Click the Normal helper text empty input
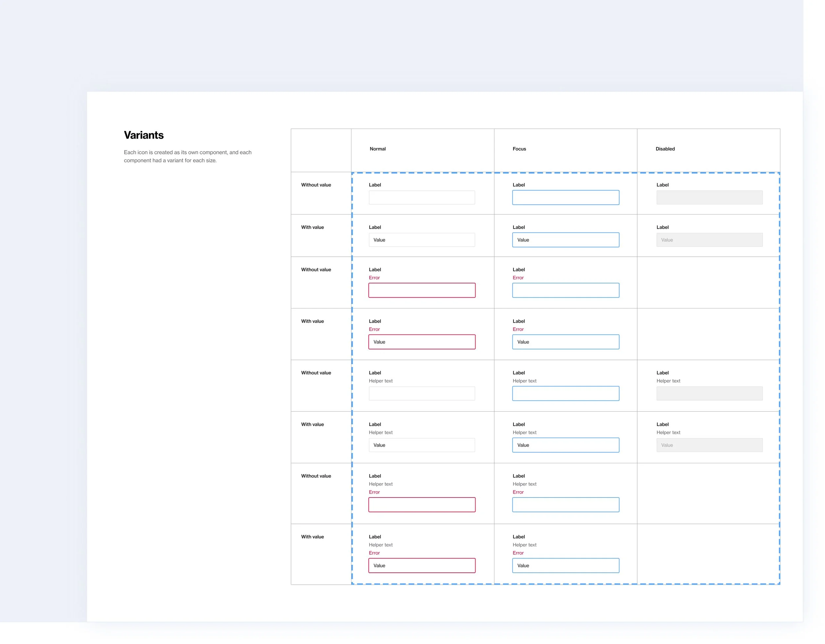The height and width of the screenshot is (644, 825). point(421,393)
